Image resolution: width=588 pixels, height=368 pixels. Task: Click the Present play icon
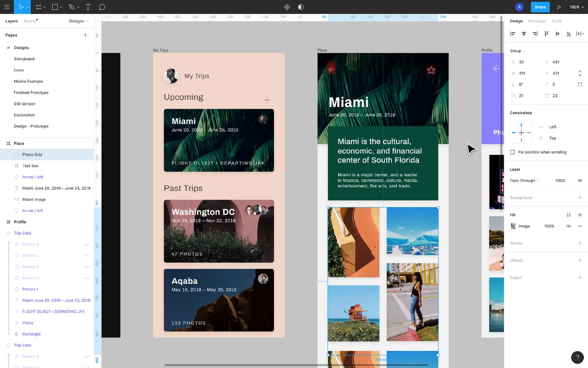tap(559, 7)
